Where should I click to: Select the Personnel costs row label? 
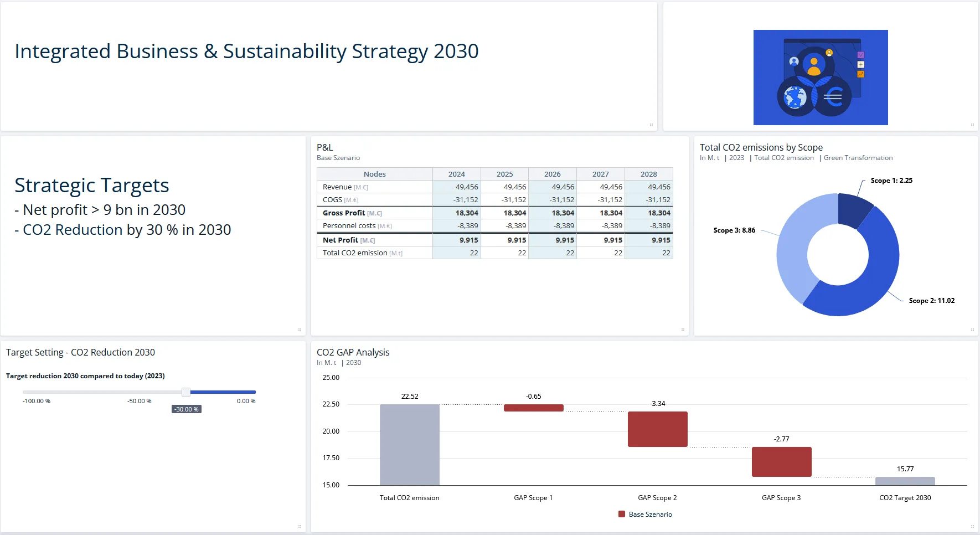[357, 226]
